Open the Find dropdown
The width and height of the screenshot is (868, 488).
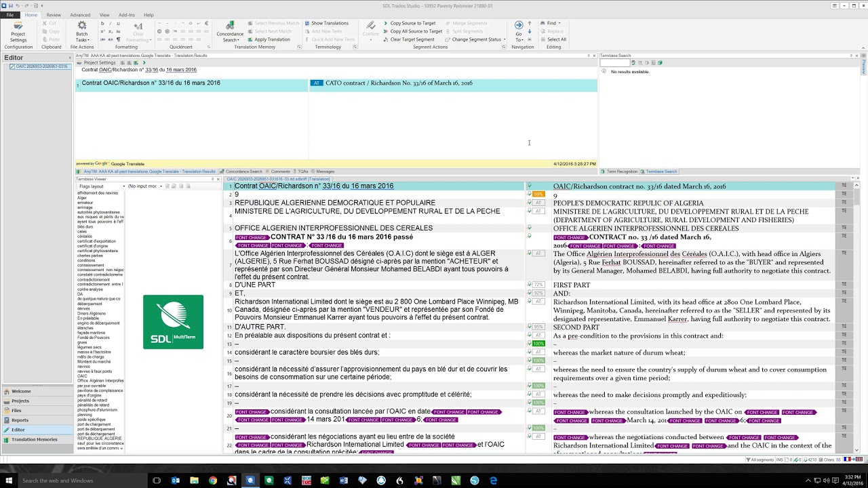click(551, 23)
